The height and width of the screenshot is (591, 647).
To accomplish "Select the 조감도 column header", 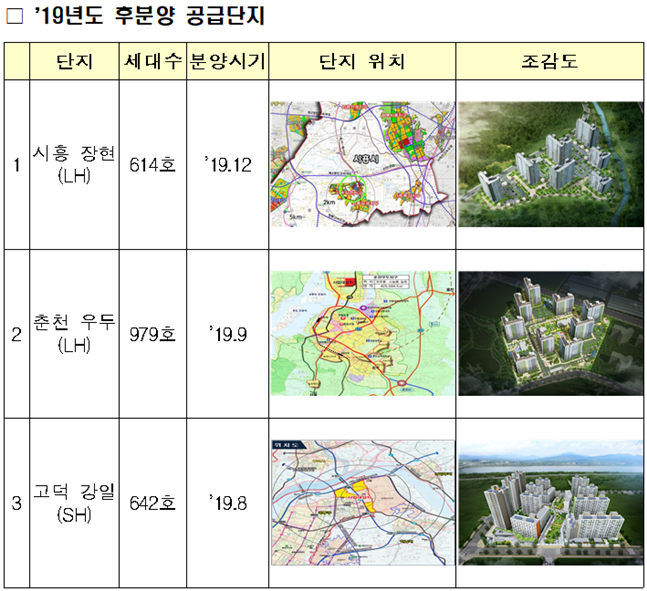I will (x=550, y=61).
